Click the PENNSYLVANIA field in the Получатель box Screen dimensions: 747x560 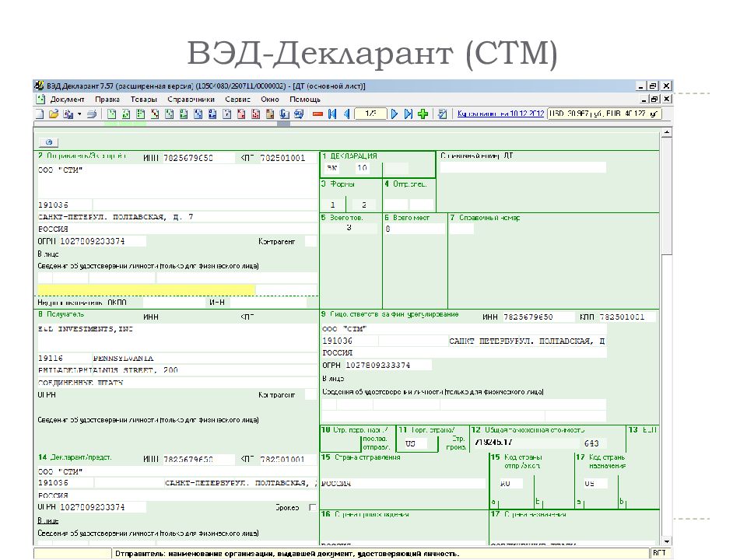click(205, 359)
